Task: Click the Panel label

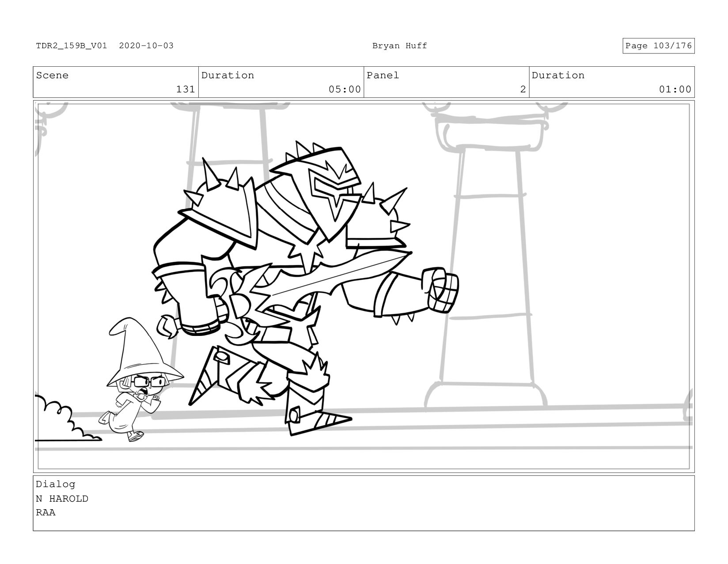Action: tap(383, 75)
